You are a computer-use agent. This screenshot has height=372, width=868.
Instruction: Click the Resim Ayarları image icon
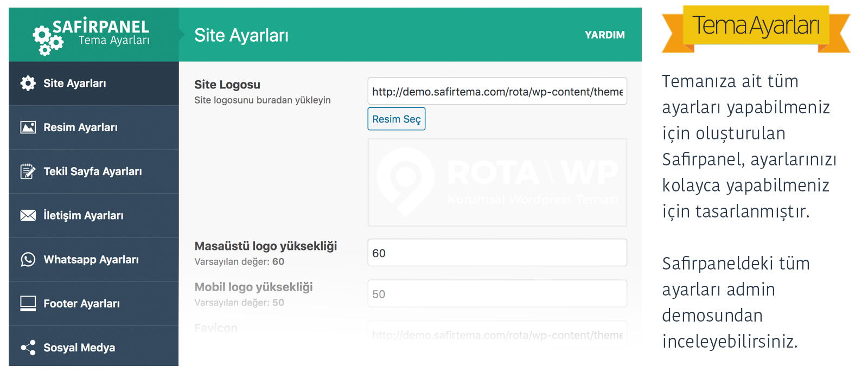click(28, 127)
